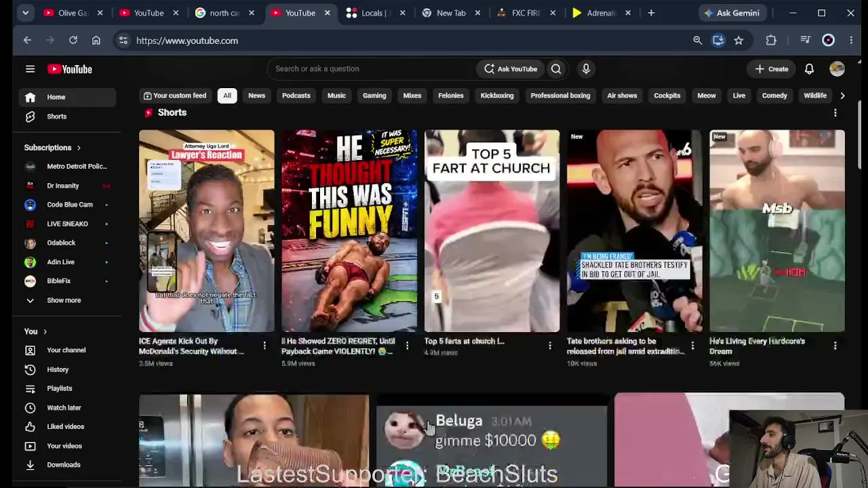Select the Kickboxing filter chip
The width and height of the screenshot is (868, 488).
pyautogui.click(x=497, y=96)
